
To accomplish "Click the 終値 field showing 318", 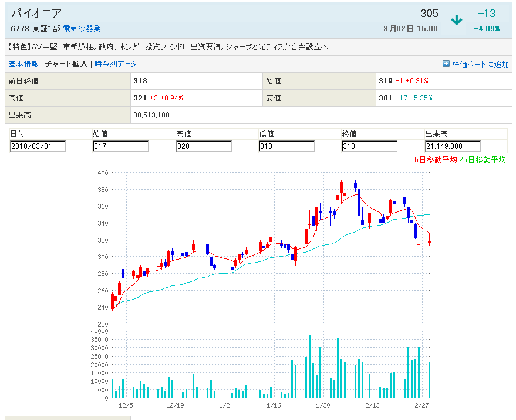I will 369,146.
